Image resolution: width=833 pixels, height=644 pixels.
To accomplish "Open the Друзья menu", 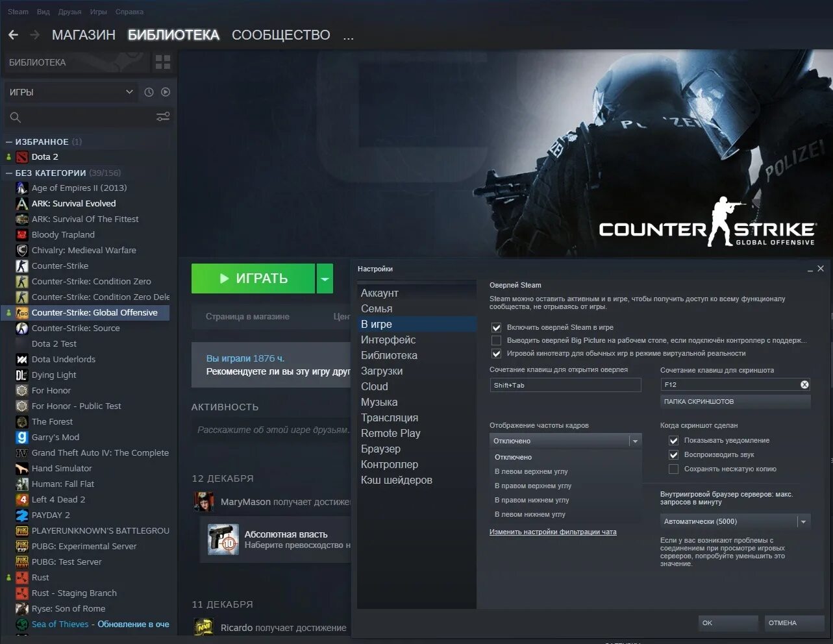I will 70,12.
